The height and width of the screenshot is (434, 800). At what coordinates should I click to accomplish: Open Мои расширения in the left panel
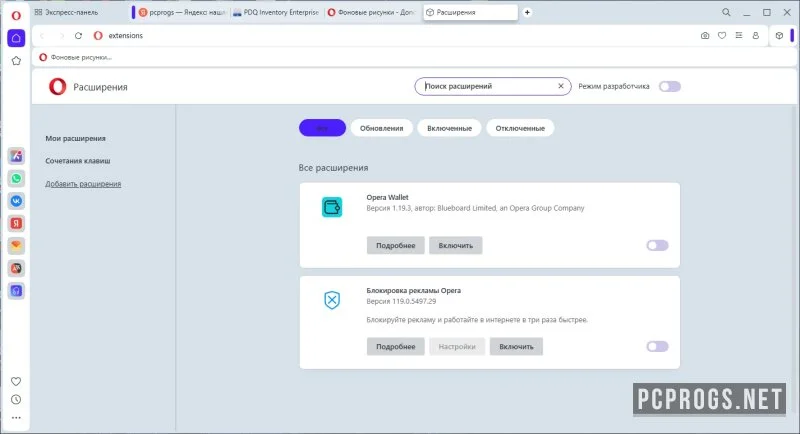tap(76, 138)
